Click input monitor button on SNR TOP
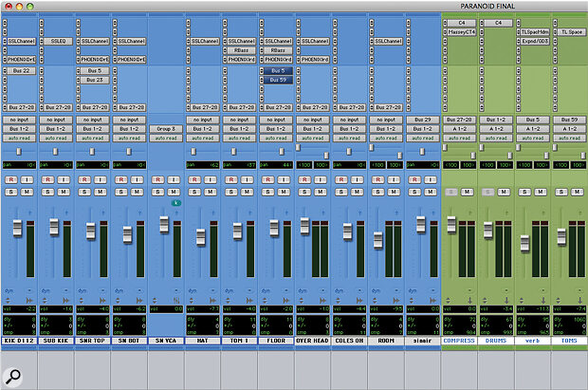Viewport: 588px width, 390px height. pyautogui.click(x=101, y=178)
